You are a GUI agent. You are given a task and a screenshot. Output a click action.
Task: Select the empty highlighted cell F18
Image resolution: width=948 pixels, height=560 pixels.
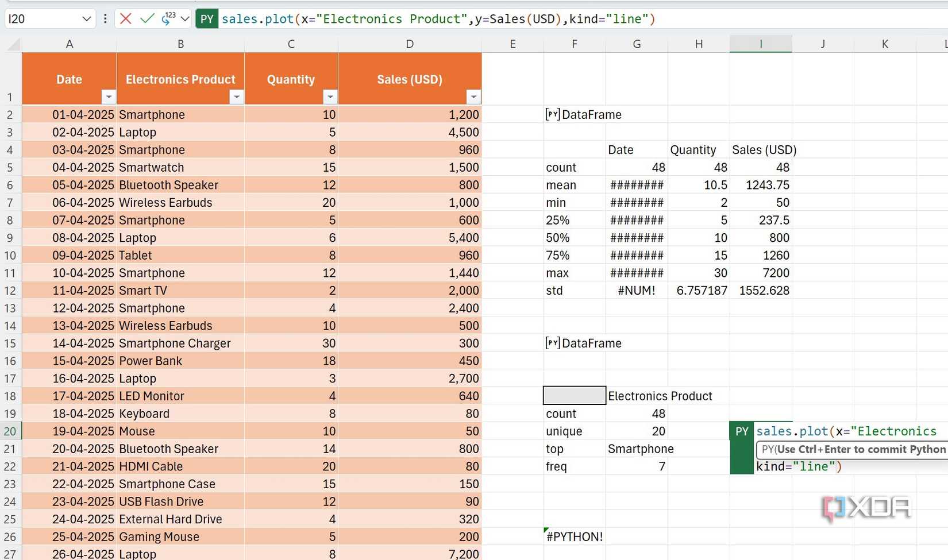[x=575, y=396]
